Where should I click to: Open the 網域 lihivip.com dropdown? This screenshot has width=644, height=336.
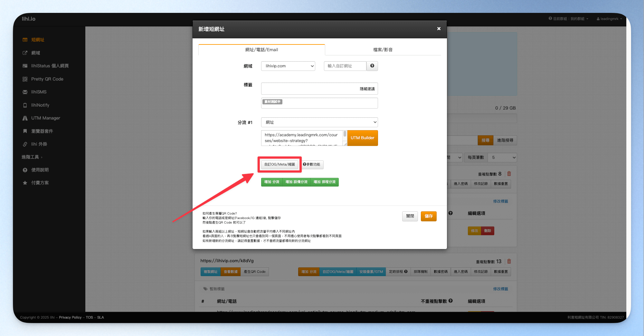[288, 66]
